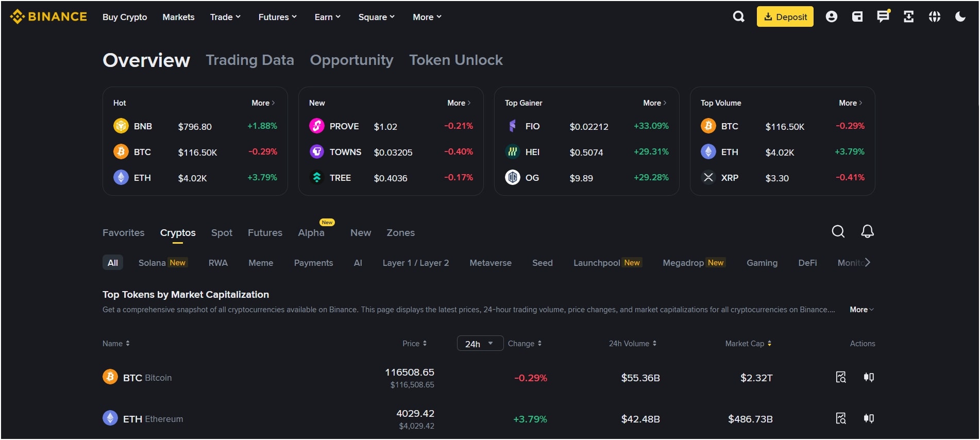Sort the table by Market Cap
980x440 pixels.
click(748, 344)
